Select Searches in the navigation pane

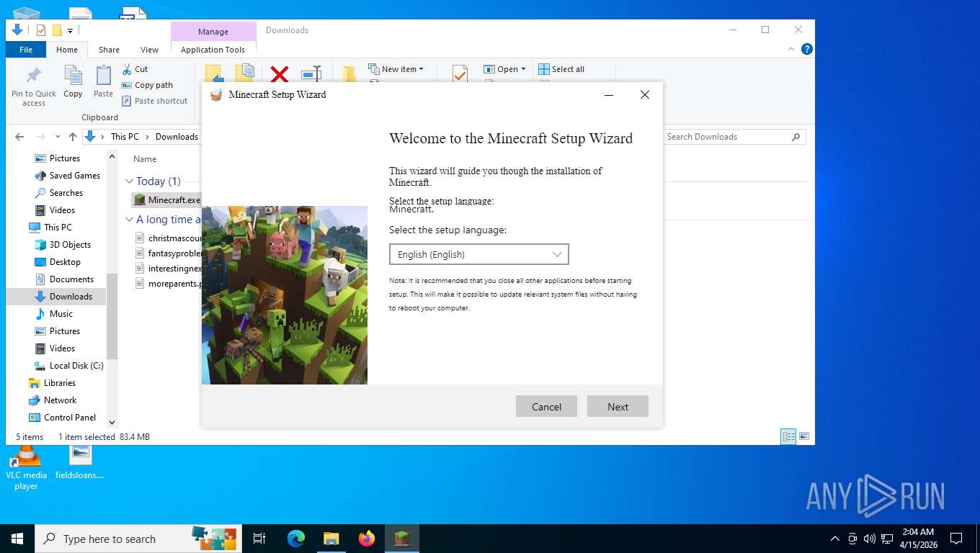pyautogui.click(x=58, y=193)
